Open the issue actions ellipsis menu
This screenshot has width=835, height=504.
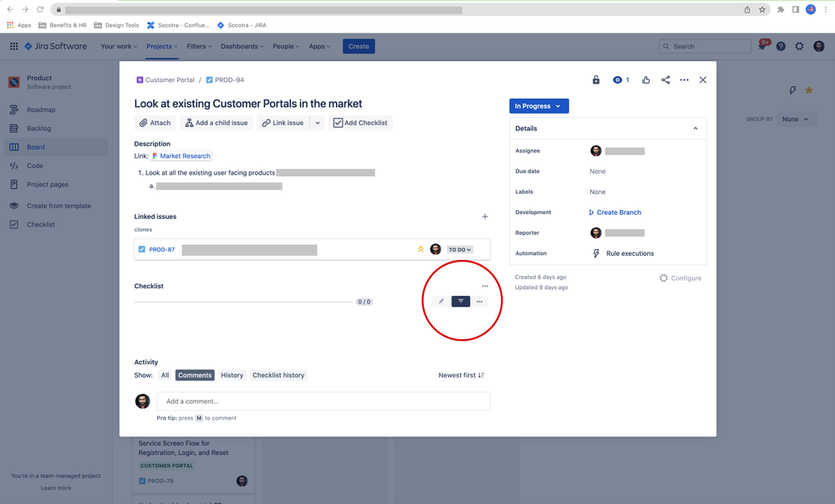coord(685,80)
